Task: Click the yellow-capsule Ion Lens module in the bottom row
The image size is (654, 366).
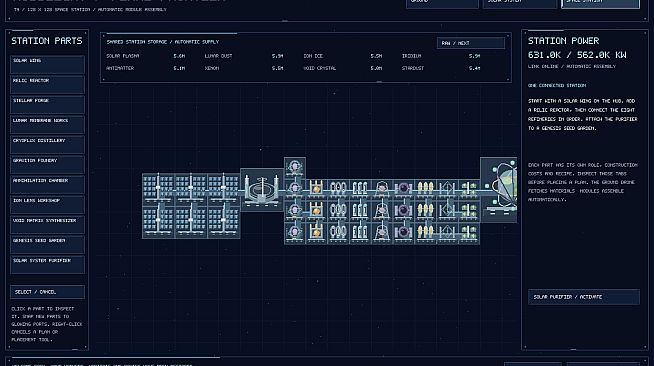Action: pyautogui.click(x=425, y=233)
